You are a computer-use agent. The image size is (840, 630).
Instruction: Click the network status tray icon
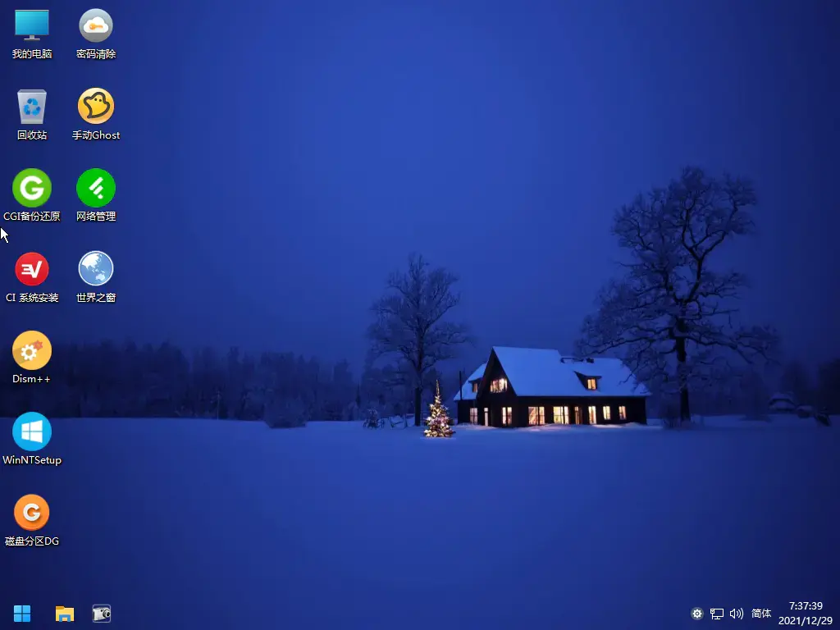click(x=717, y=614)
